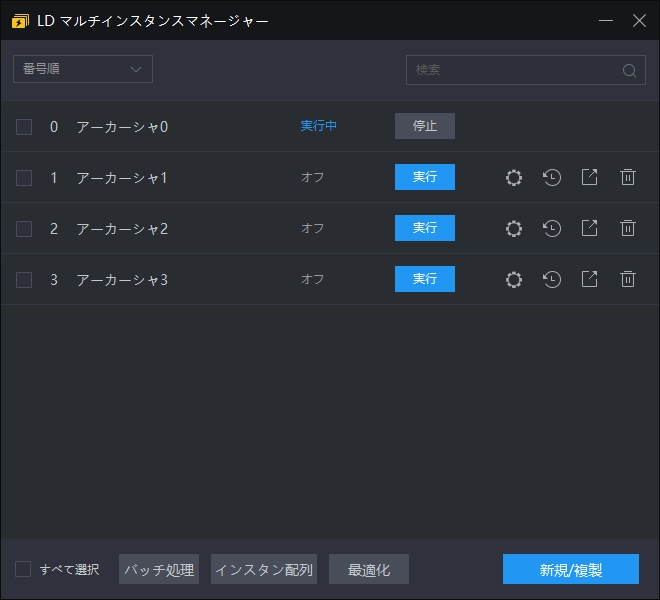Open backup/restore clock icon for アーカーシャ3

click(552, 280)
